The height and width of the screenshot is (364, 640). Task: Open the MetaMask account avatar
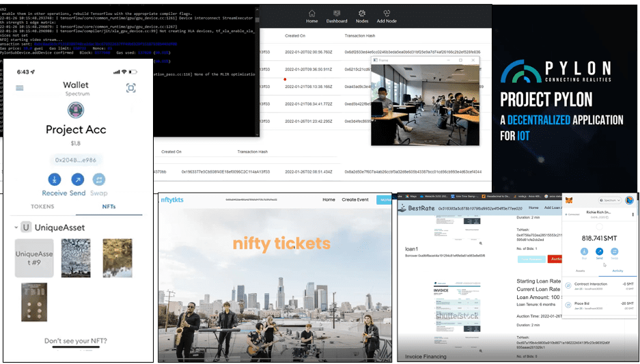(629, 200)
